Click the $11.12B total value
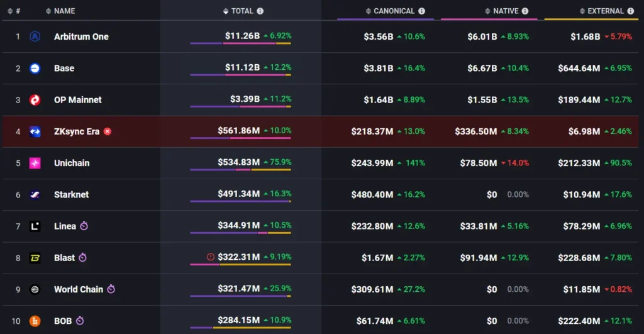 [242, 67]
